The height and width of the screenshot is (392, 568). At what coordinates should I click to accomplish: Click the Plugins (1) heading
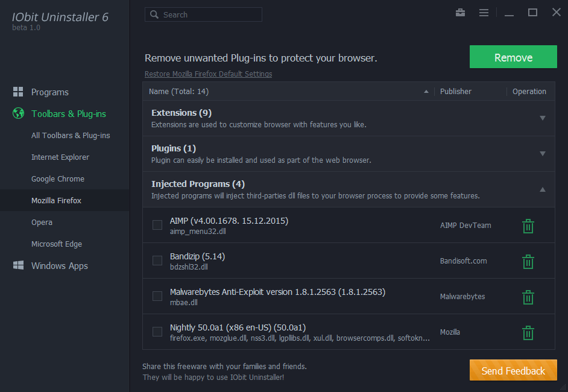click(174, 148)
